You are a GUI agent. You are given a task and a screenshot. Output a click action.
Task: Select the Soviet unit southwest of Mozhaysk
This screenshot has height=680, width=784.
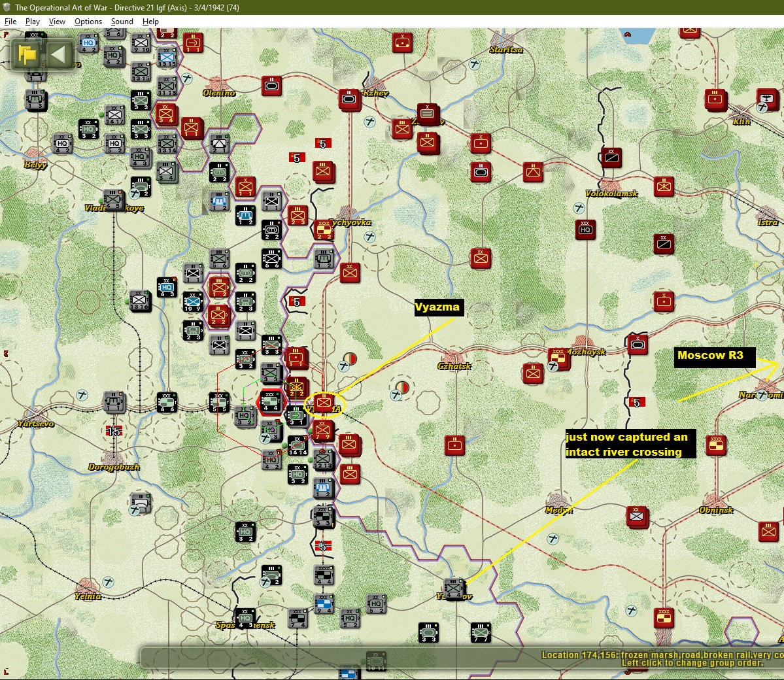(533, 373)
